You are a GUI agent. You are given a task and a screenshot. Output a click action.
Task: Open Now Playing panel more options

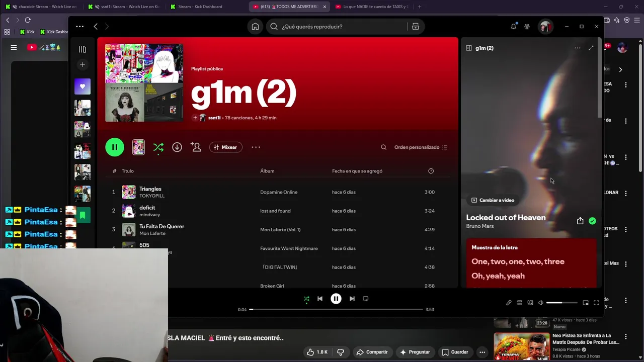click(578, 48)
